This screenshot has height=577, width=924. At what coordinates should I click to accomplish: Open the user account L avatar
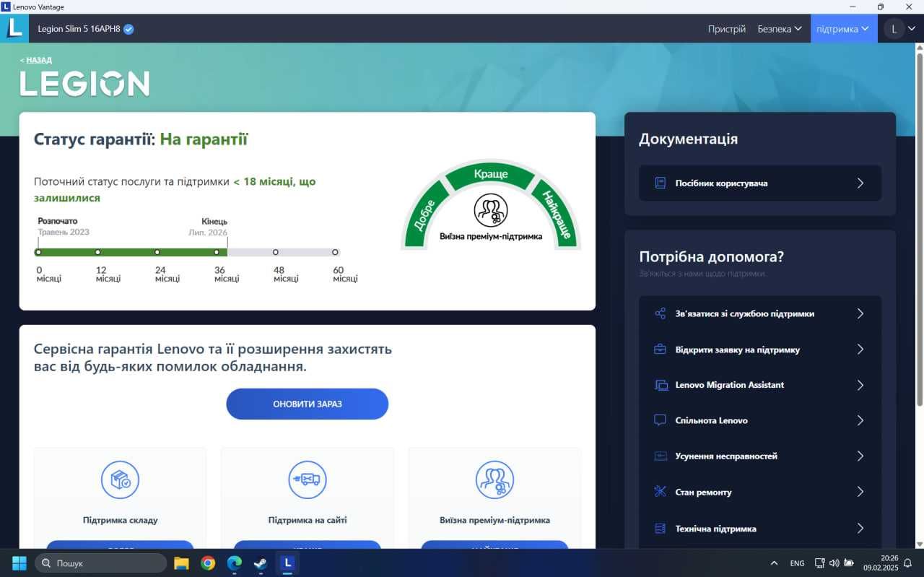tap(894, 29)
